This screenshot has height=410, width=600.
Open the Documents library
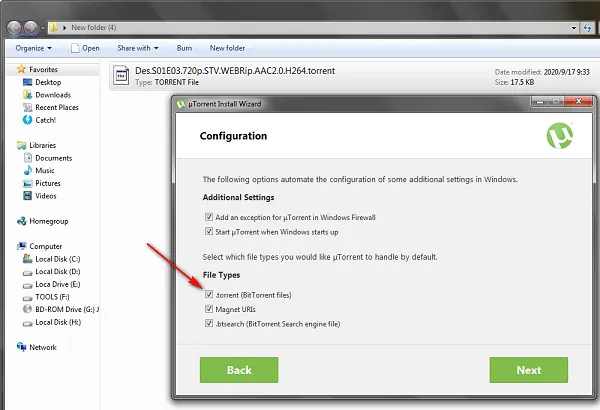[54, 158]
